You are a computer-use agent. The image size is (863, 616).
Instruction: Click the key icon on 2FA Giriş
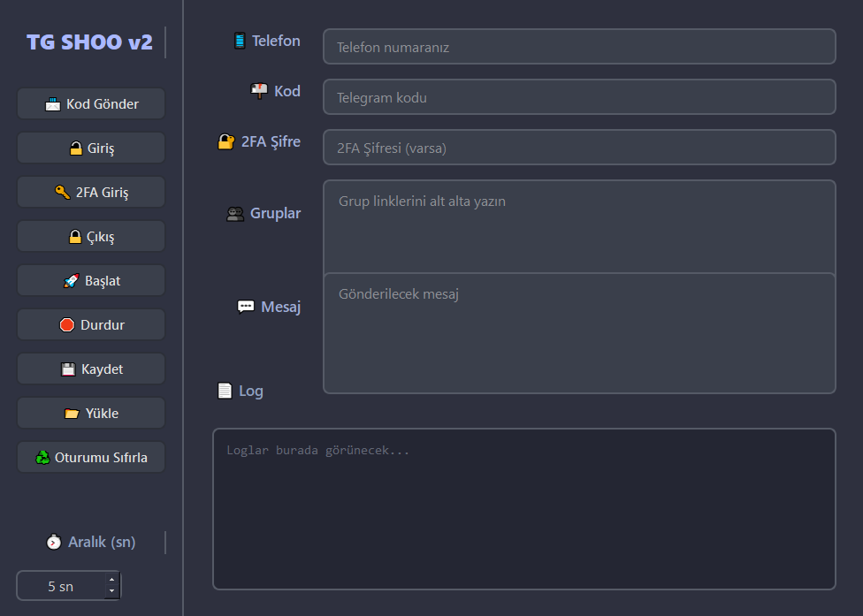click(62, 192)
